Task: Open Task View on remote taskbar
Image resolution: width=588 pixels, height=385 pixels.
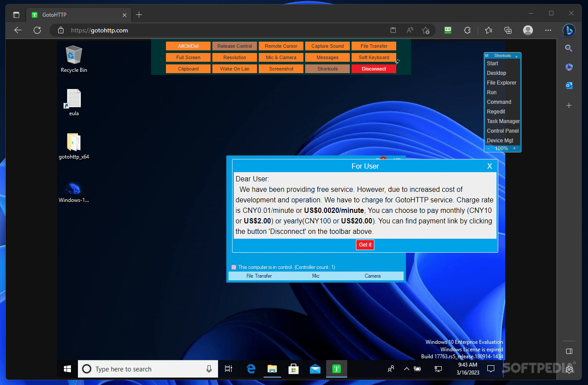Action: tap(228, 369)
